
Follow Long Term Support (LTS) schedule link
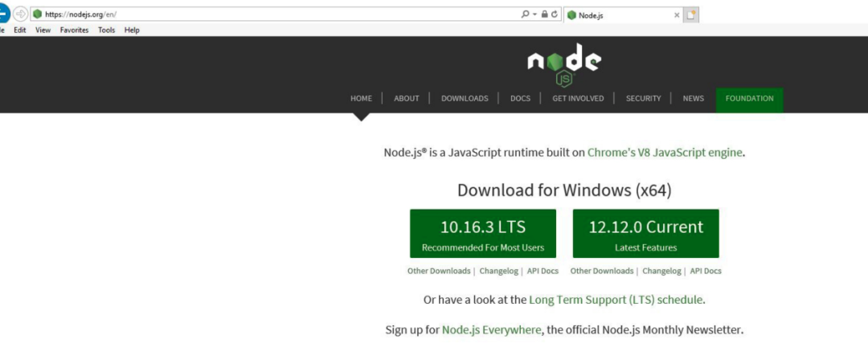616,301
